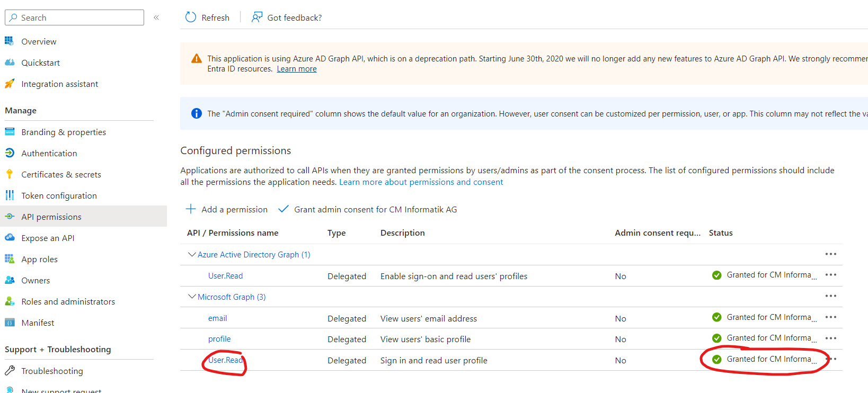Click into the sidebar Search field
This screenshot has width=868, height=393.
(x=75, y=17)
